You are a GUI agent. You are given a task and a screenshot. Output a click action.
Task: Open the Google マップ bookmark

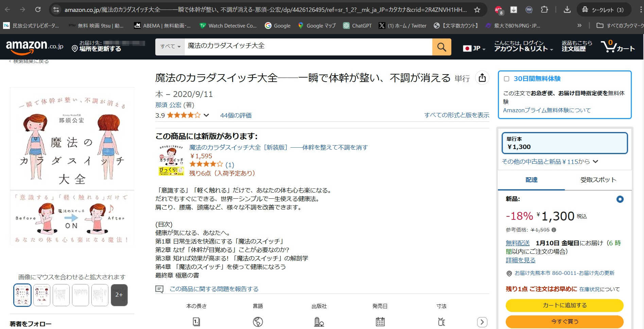(316, 26)
